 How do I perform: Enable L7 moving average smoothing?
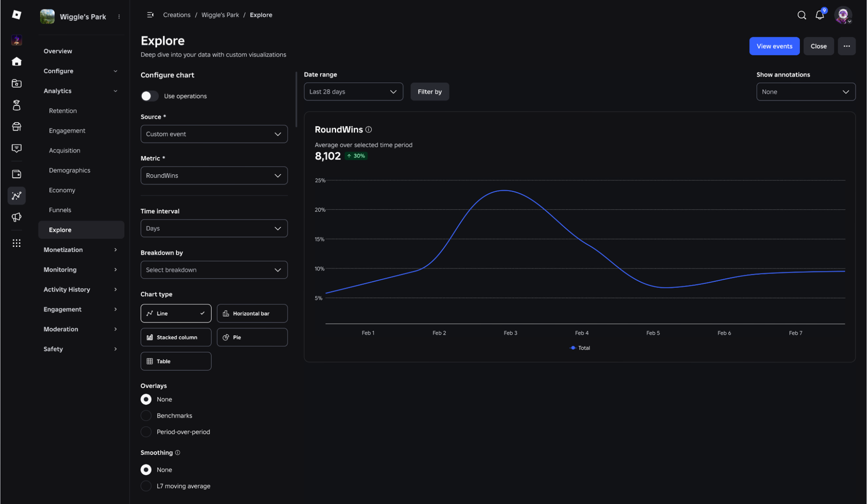click(146, 486)
